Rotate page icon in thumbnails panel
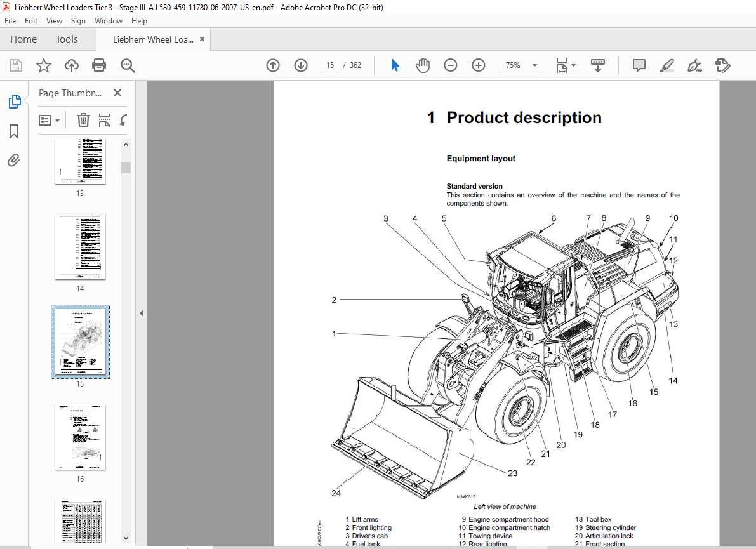The height and width of the screenshot is (549, 756). click(x=123, y=120)
